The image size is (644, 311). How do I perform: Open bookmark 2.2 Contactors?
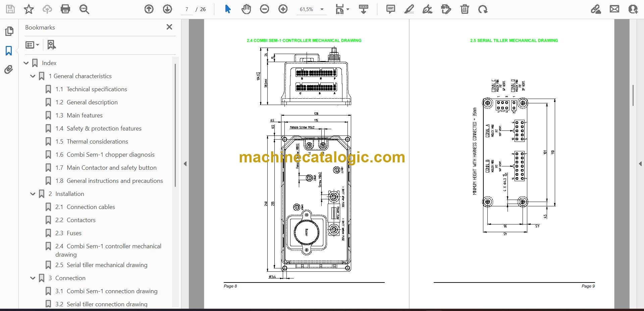pos(75,220)
